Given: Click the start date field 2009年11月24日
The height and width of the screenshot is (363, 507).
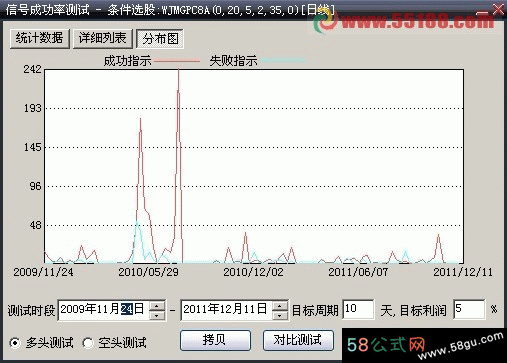Looking at the screenshot, I should [104, 310].
